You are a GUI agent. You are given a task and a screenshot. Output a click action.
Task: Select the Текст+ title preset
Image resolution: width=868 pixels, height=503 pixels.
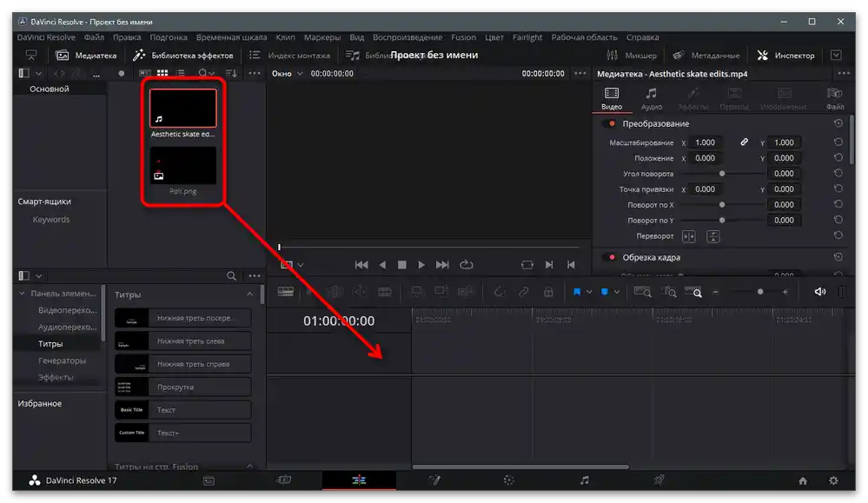click(x=182, y=433)
